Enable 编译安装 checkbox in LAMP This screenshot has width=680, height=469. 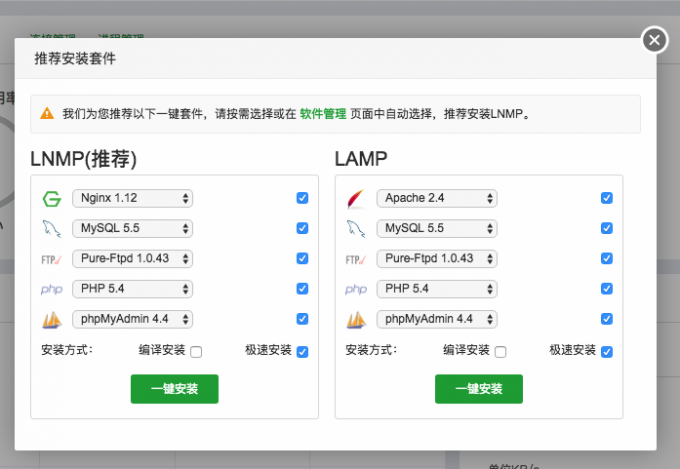point(500,351)
